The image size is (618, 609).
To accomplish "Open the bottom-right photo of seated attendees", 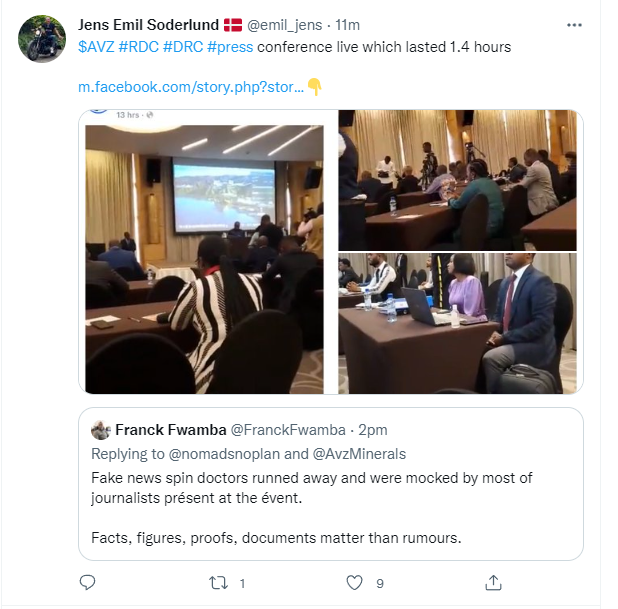I will (457, 322).
